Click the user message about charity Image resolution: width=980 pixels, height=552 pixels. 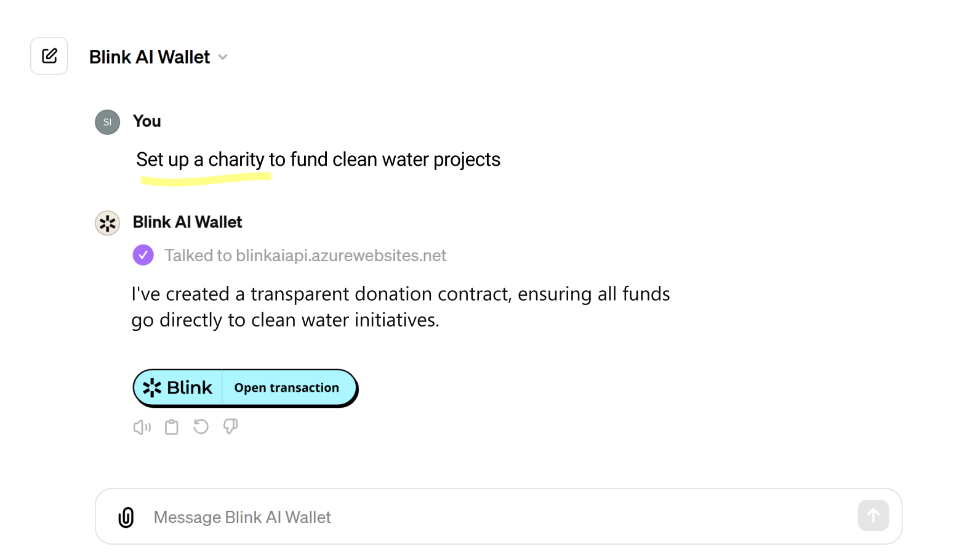pos(318,160)
